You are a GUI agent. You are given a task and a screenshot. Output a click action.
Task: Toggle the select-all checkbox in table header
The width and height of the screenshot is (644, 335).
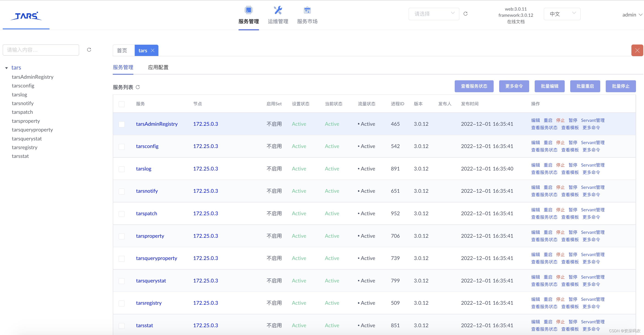pos(122,104)
